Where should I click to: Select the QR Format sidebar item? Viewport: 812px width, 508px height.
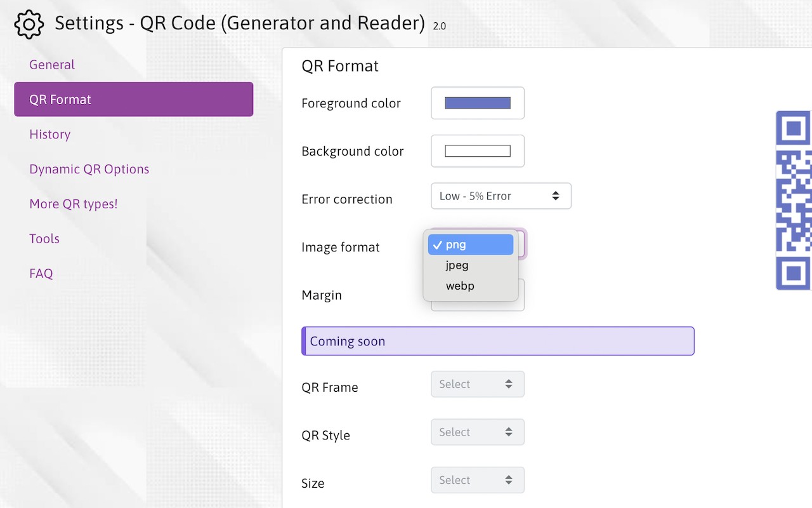coord(134,99)
